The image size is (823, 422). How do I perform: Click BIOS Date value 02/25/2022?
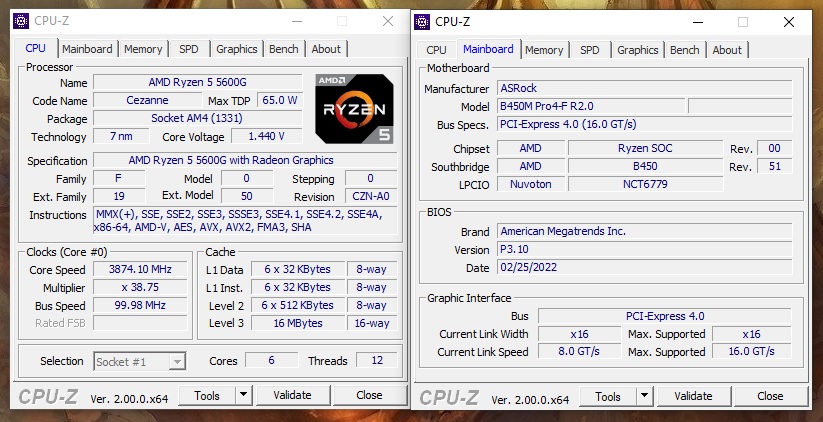click(645, 267)
